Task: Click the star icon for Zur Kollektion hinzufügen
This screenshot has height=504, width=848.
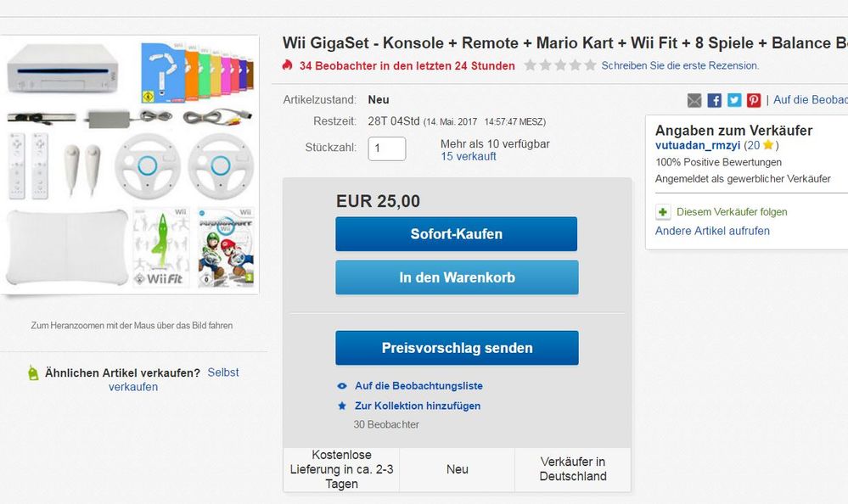Action: point(344,406)
